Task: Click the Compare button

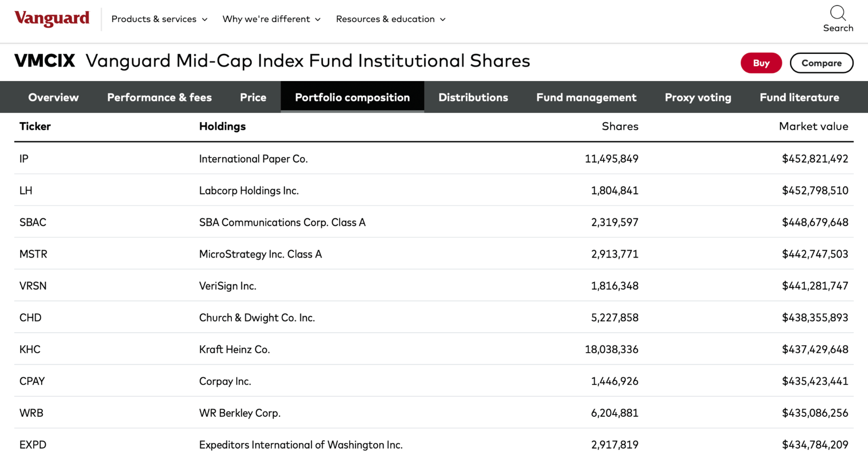Action: 821,63
